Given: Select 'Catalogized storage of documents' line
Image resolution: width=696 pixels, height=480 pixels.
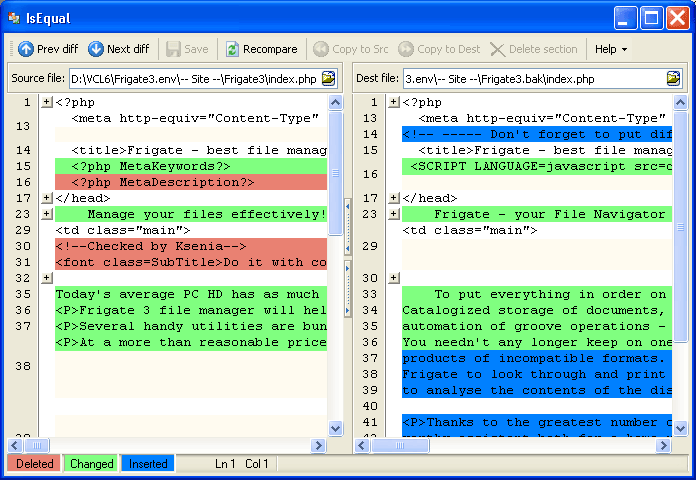Looking at the screenshot, I should (537, 310).
